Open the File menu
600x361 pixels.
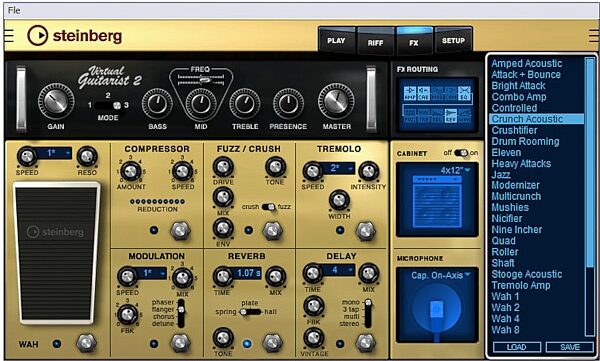click(14, 10)
